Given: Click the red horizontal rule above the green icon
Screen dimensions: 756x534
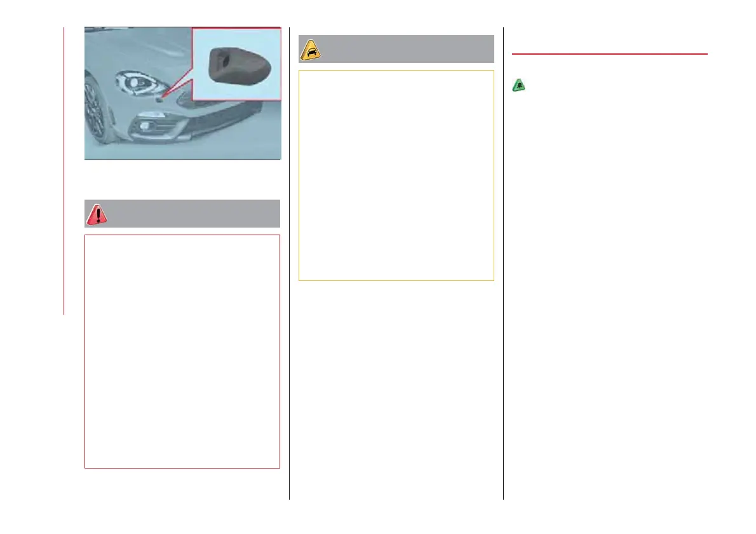Looking at the screenshot, I should [609, 54].
